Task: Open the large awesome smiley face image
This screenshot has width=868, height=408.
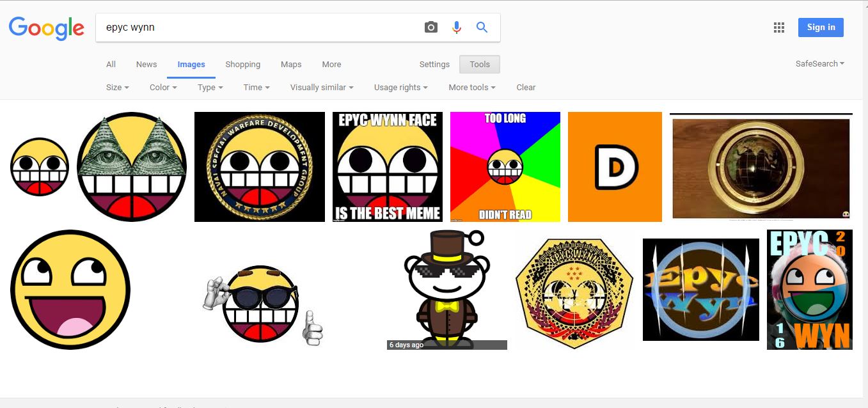Action: [x=70, y=290]
